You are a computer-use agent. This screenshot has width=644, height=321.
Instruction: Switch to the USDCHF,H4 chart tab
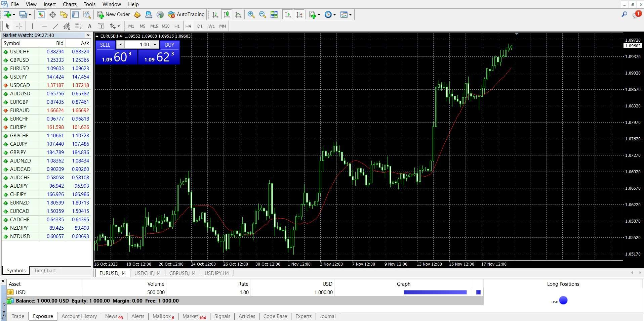pos(148,273)
